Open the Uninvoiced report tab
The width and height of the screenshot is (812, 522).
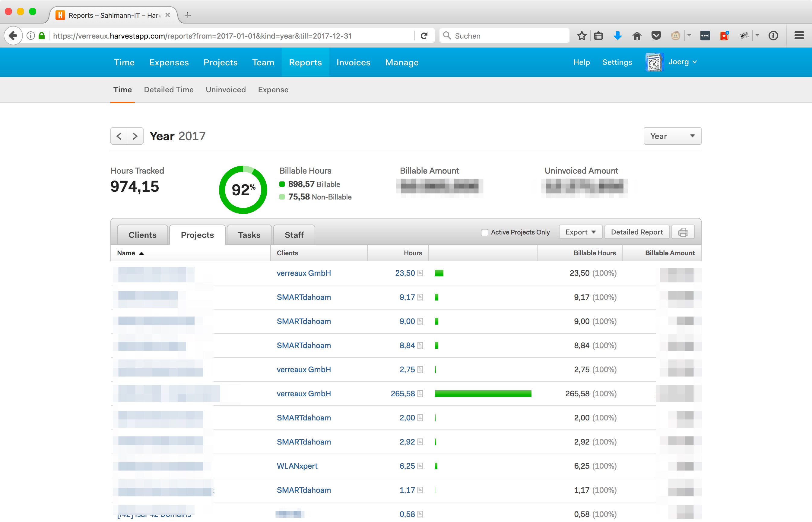coord(226,90)
